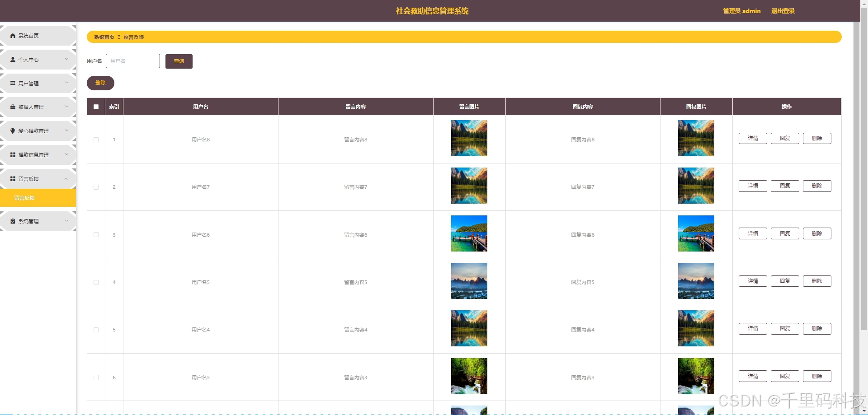
Task: Click 删除 for row 用户名6
Action: pos(817,233)
